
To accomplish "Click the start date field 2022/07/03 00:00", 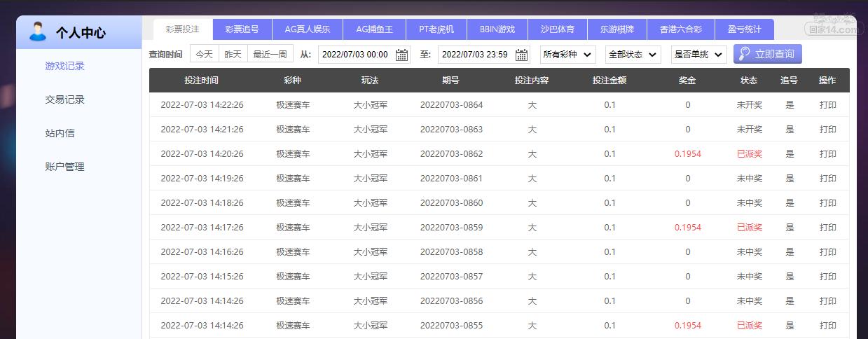I will [x=364, y=55].
